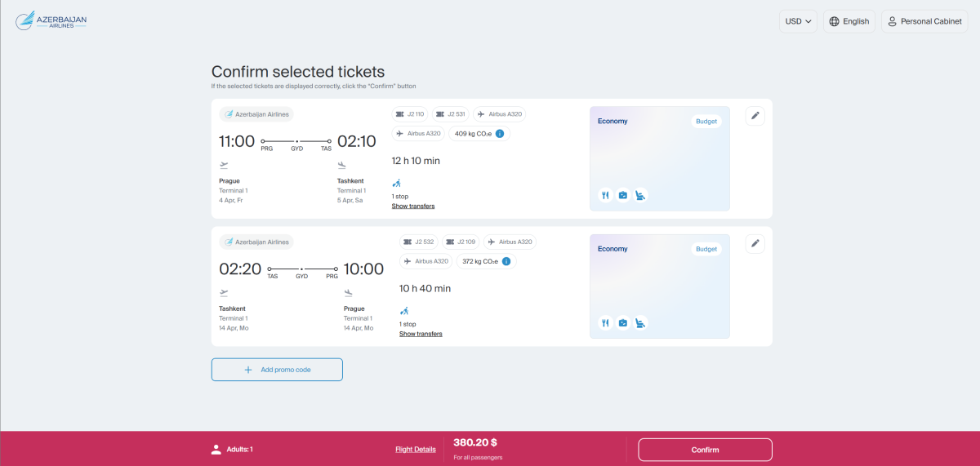Image resolution: width=980 pixels, height=466 pixels.
Task: Click the Azerbaijan Airlines logo
Action: [x=51, y=21]
